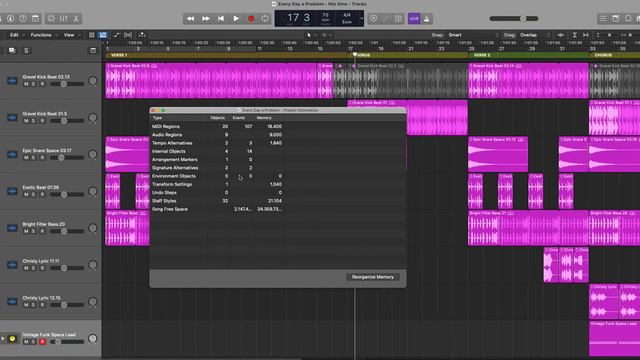Solo the Gravel Kick Beat 01.3 track
640x360 pixels.
[33, 121]
